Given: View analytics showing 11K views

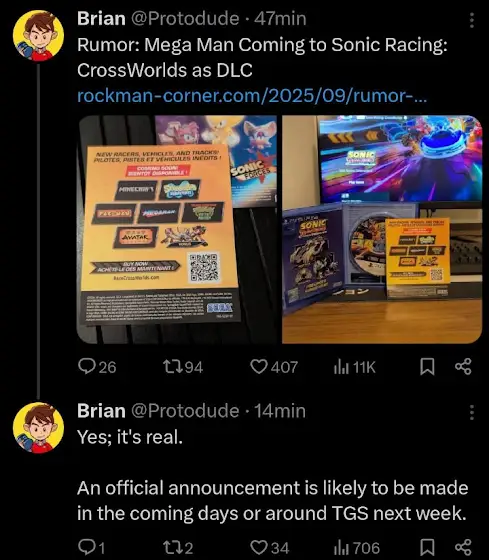Looking at the screenshot, I should [341, 367].
